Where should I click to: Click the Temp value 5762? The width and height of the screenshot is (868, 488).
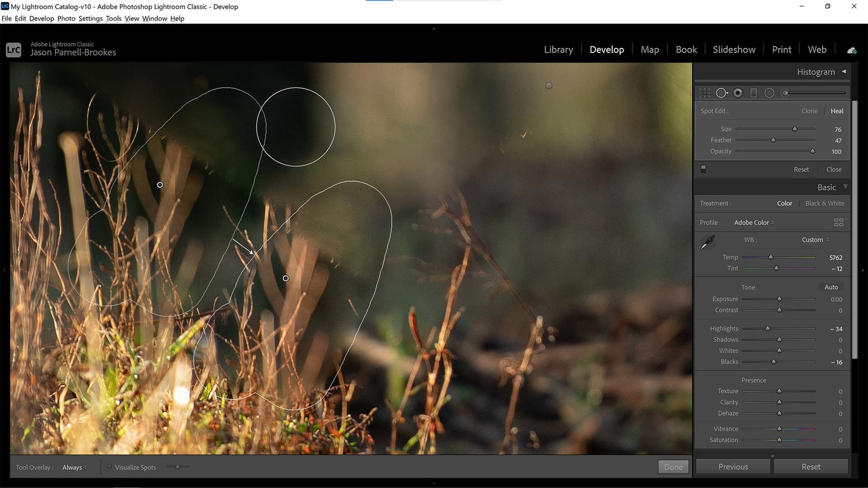coord(836,258)
